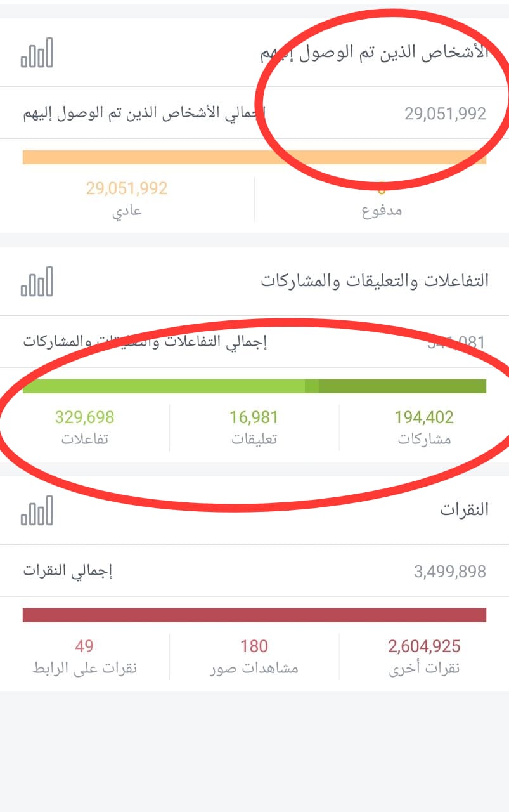Open the الأشخاص الذين تم الوصول إليهم section header
This screenshot has height=812, width=509.
pyautogui.click(x=374, y=53)
